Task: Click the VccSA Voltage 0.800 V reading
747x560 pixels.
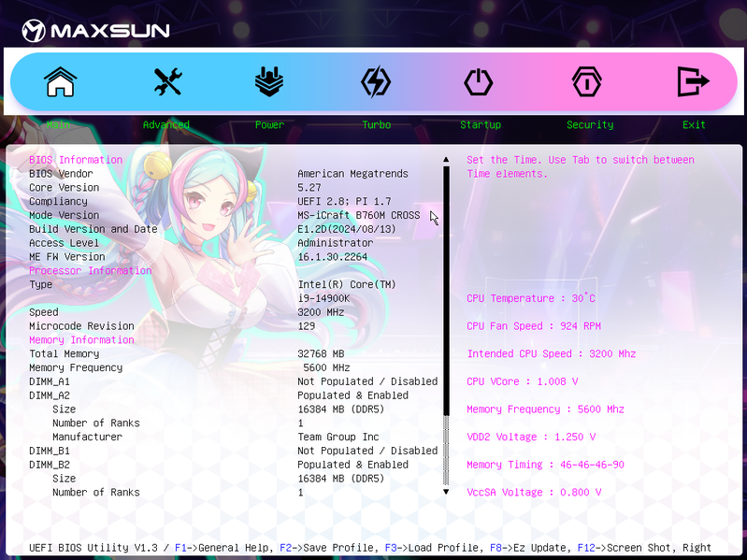Action: 534,492
